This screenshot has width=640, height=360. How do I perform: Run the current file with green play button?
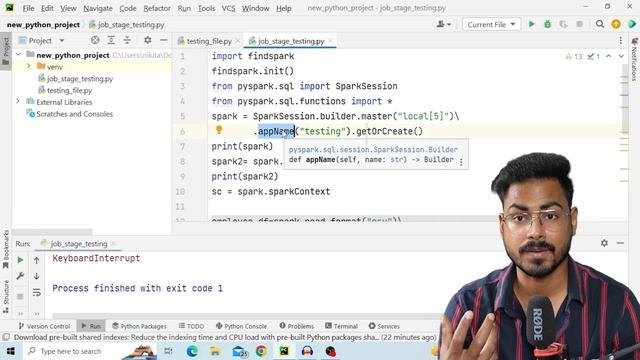[531, 24]
